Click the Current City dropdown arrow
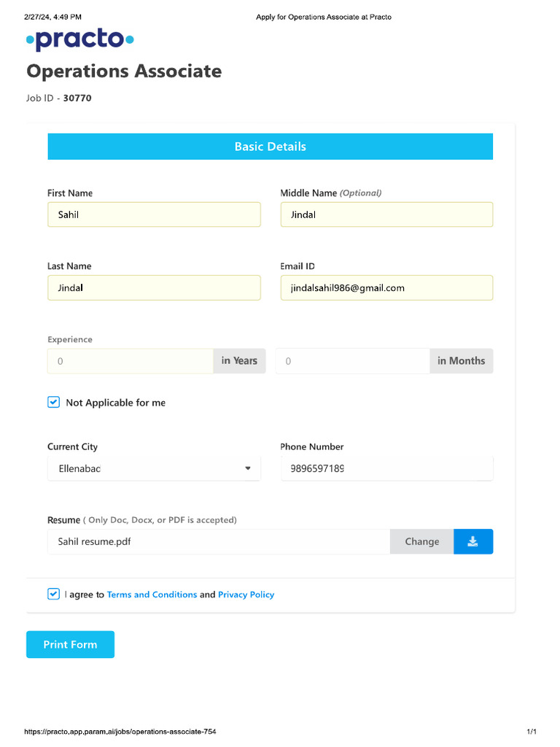This screenshot has height=747, width=560. [x=248, y=468]
